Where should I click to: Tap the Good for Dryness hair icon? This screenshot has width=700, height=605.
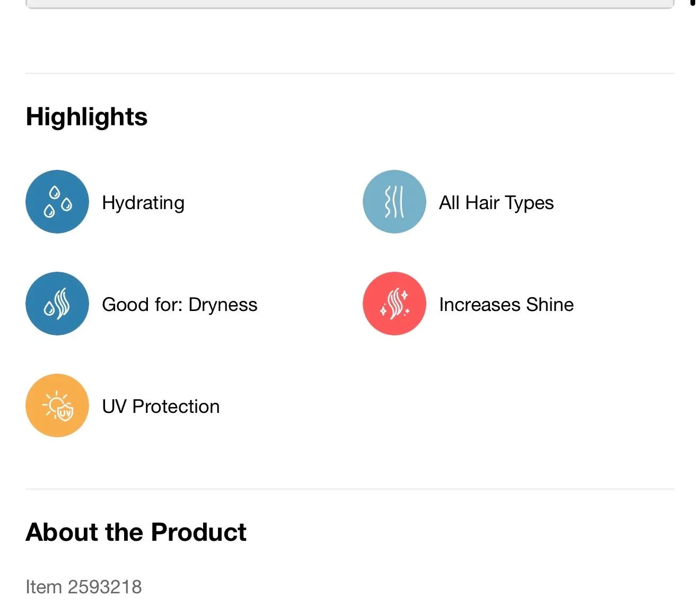[x=57, y=304]
